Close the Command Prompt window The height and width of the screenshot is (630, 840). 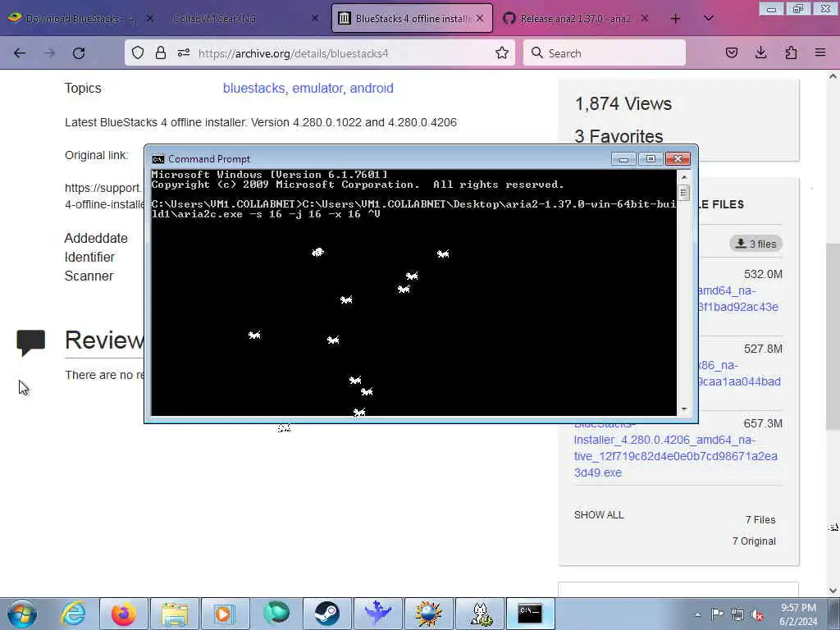click(678, 159)
